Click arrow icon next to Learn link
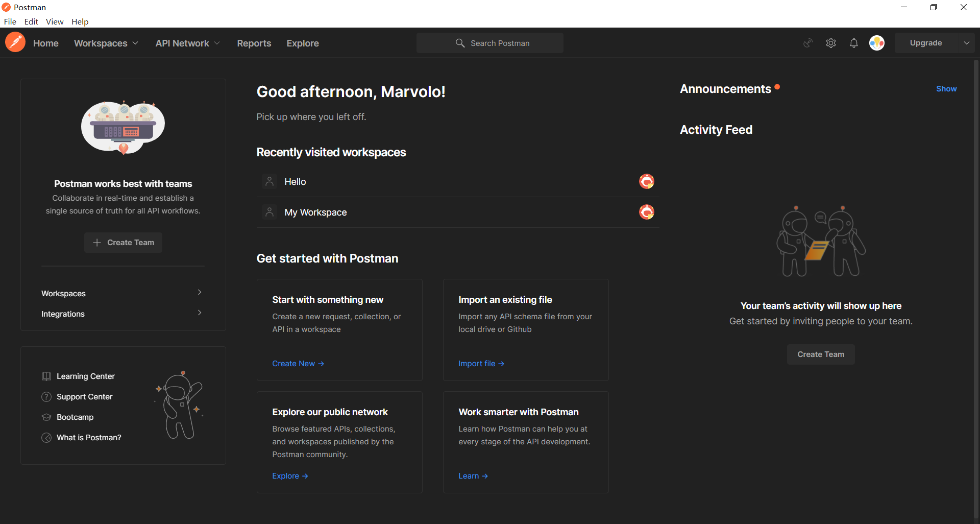This screenshot has width=980, height=524. click(x=485, y=476)
